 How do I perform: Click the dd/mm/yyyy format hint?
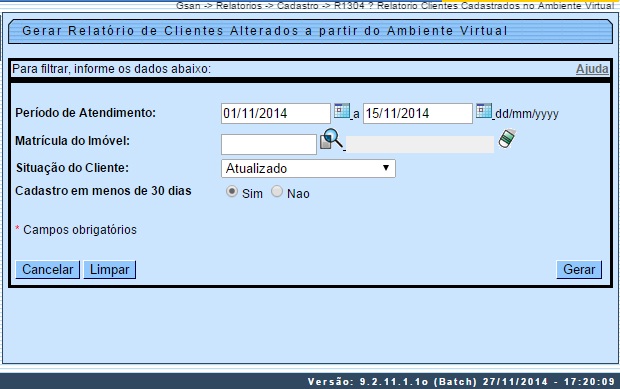pos(527,114)
